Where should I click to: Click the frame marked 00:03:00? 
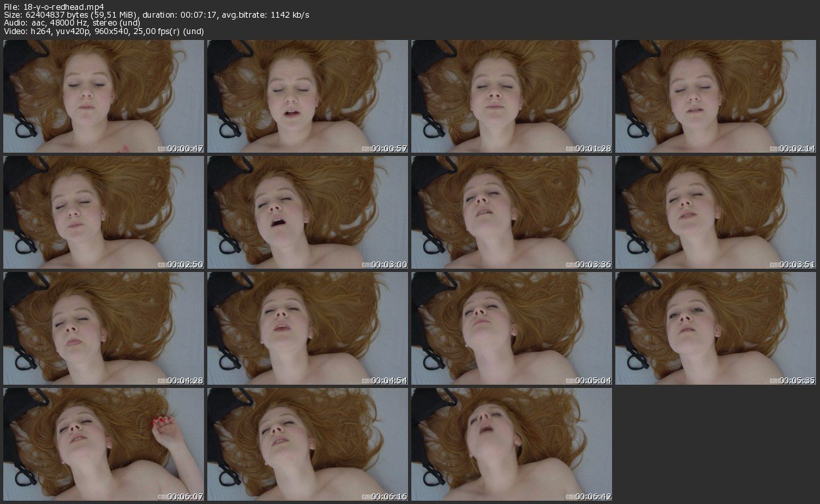[308, 212]
